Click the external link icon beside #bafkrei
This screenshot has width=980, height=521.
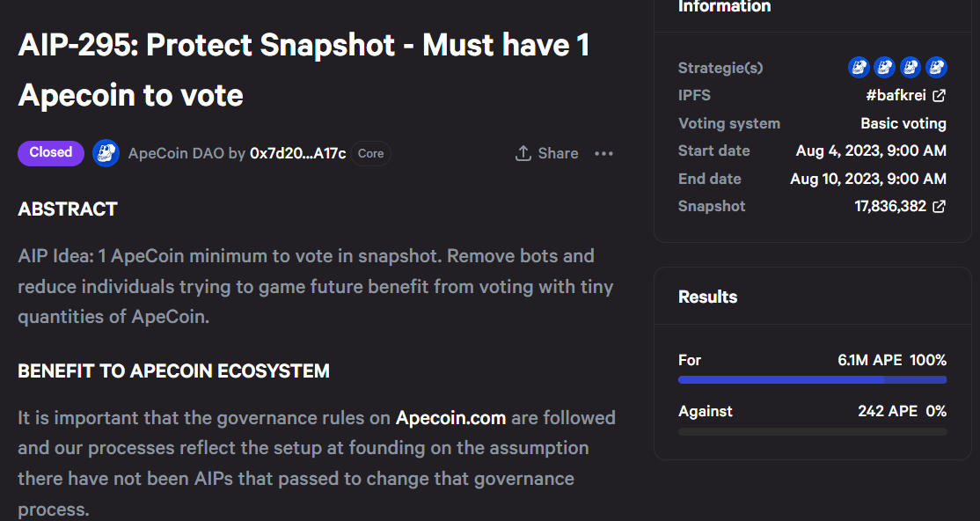[x=939, y=95]
